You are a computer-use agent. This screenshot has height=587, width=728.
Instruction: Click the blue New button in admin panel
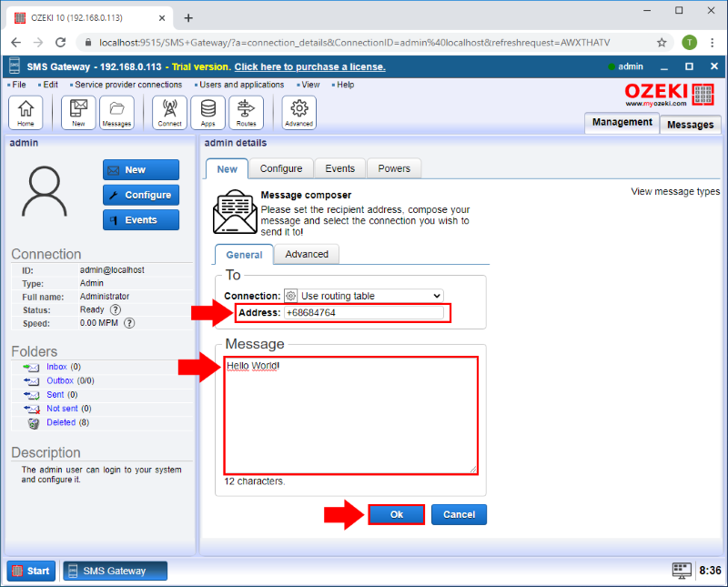click(x=141, y=169)
